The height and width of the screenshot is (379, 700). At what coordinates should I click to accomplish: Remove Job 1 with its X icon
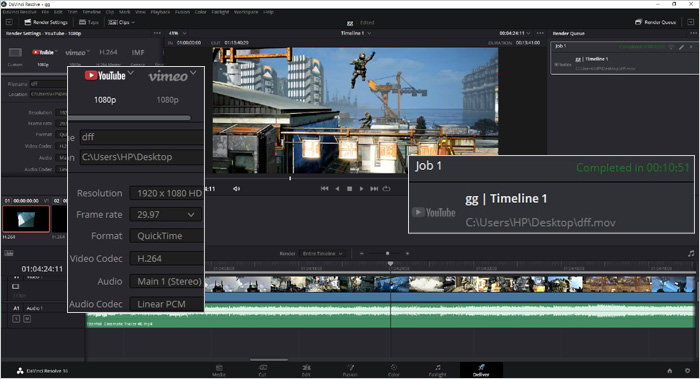[691, 46]
